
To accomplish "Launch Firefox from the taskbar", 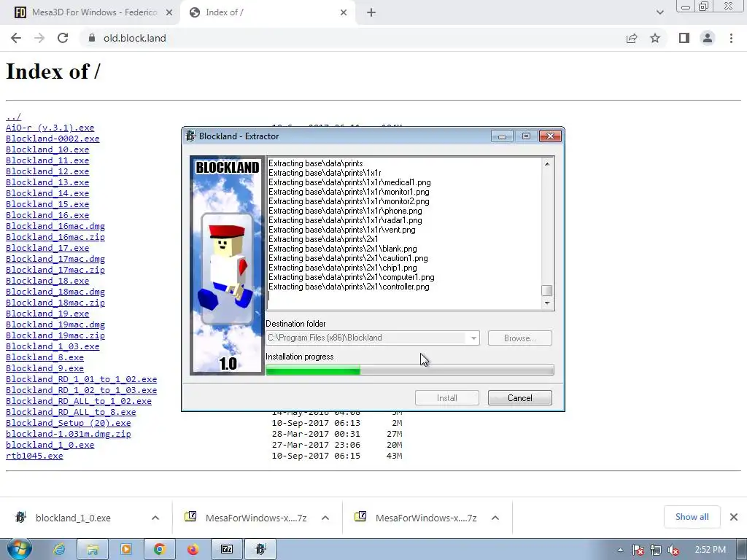I will click(x=193, y=550).
